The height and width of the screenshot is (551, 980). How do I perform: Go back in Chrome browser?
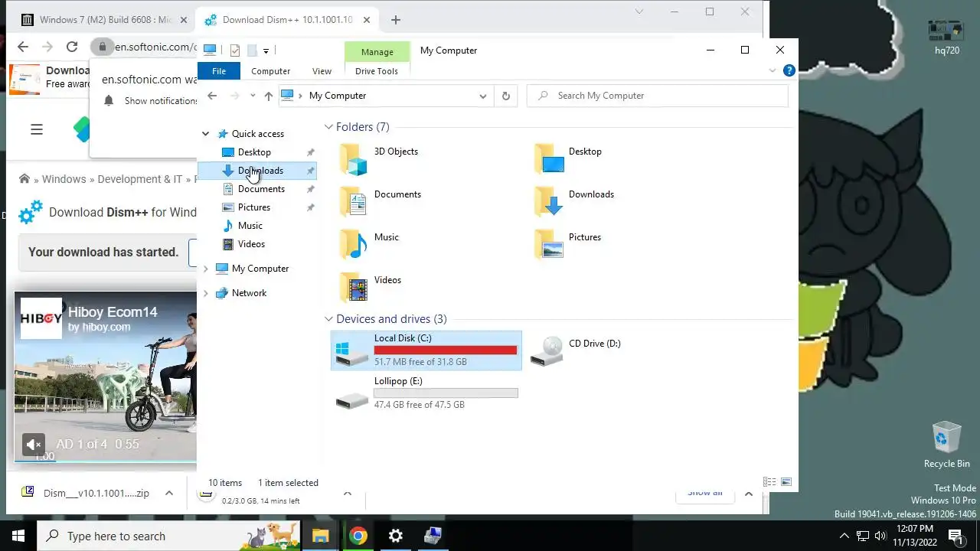coord(23,47)
